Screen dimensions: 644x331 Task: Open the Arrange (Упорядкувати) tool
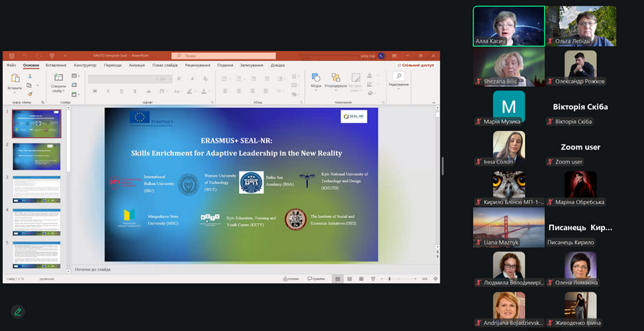(335, 79)
